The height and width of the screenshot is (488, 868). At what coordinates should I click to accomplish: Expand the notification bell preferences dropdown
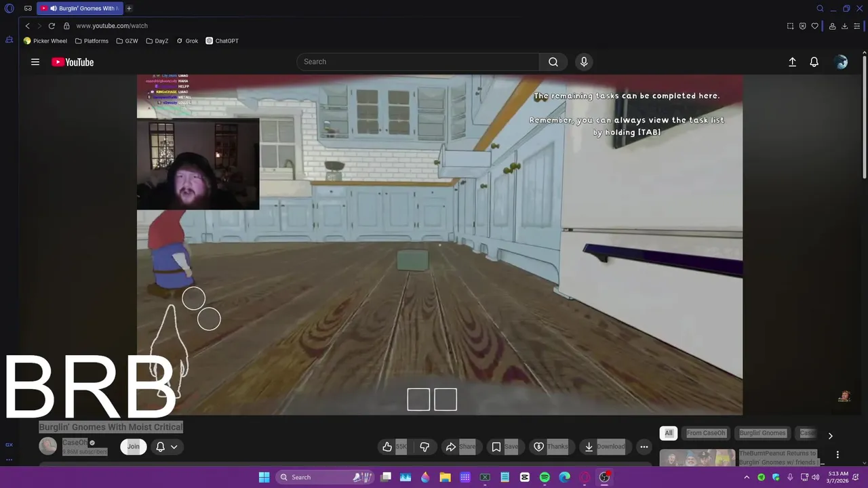coord(167,447)
